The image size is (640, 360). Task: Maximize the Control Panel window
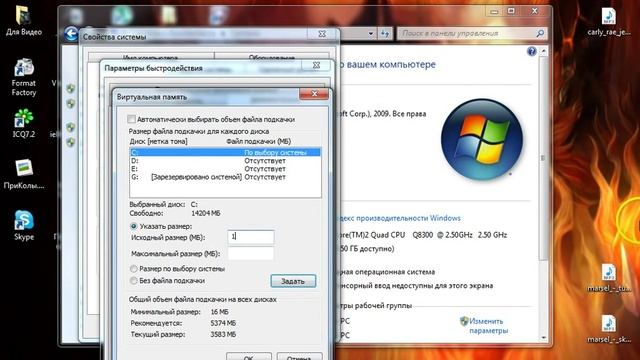[511, 11]
